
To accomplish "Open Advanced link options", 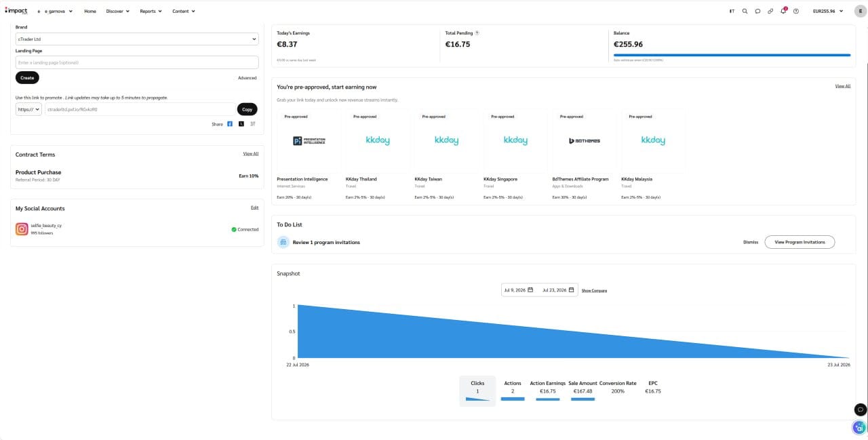I will (248, 78).
